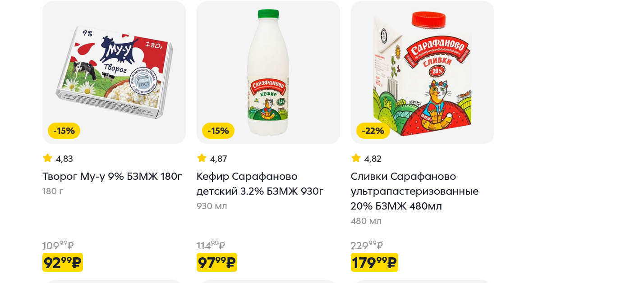This screenshot has height=283, width=644.
Task: Click the -15% badge on Творог Му-у
Action: [x=64, y=131]
